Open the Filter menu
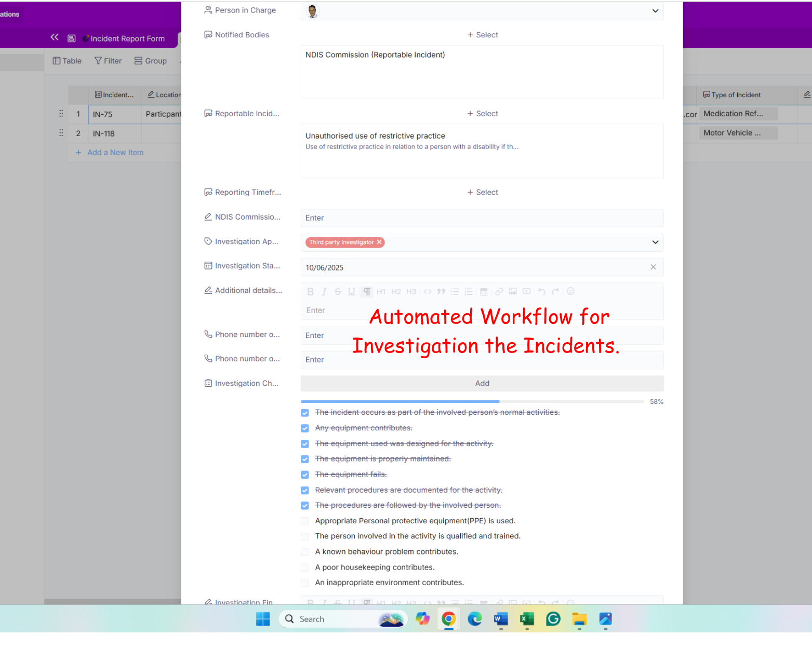 pos(108,61)
